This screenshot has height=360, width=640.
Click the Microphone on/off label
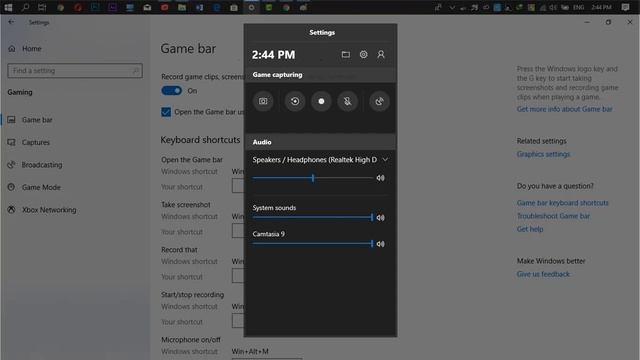point(191,340)
